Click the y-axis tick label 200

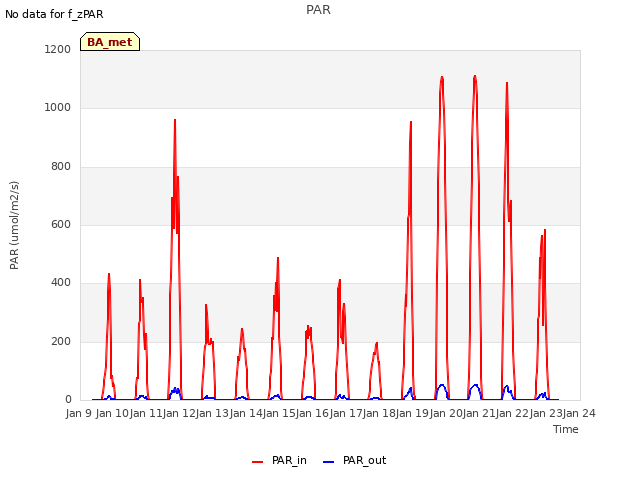click(x=61, y=342)
